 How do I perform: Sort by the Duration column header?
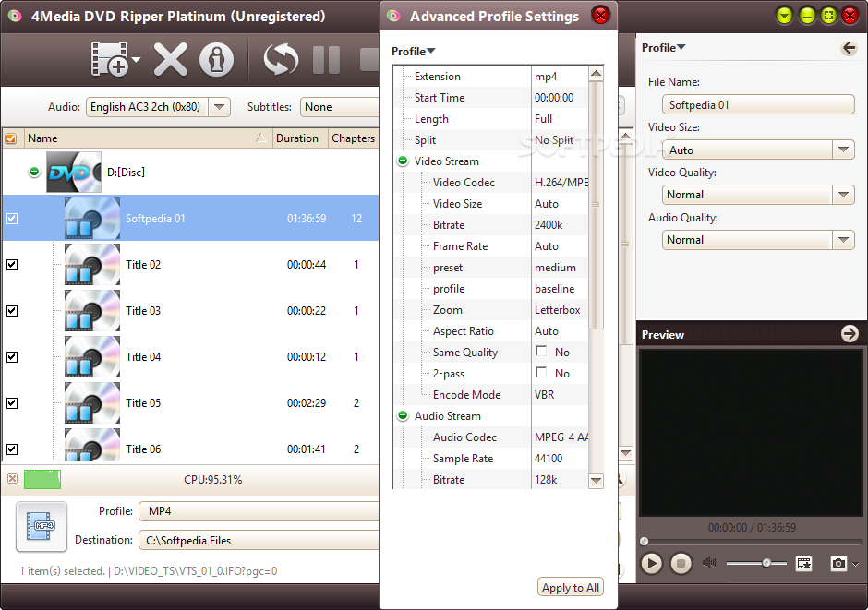tap(299, 138)
